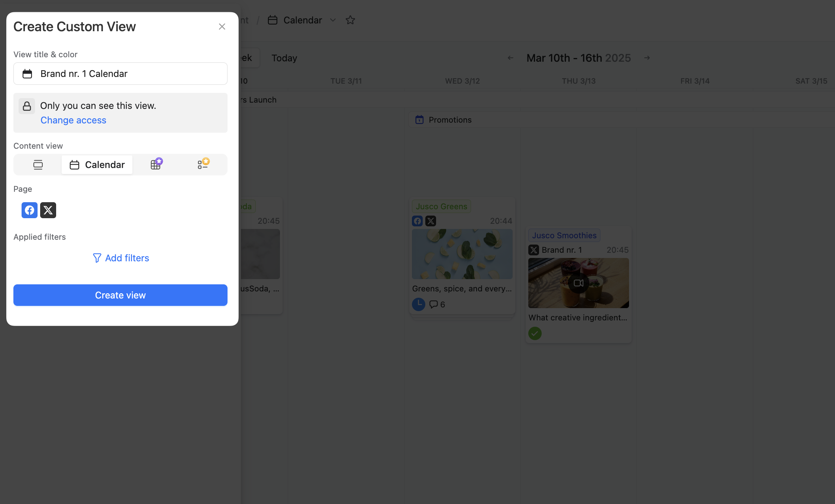This screenshot has width=835, height=504.
Task: Star the Calendar view as favorite
Action: point(350,20)
